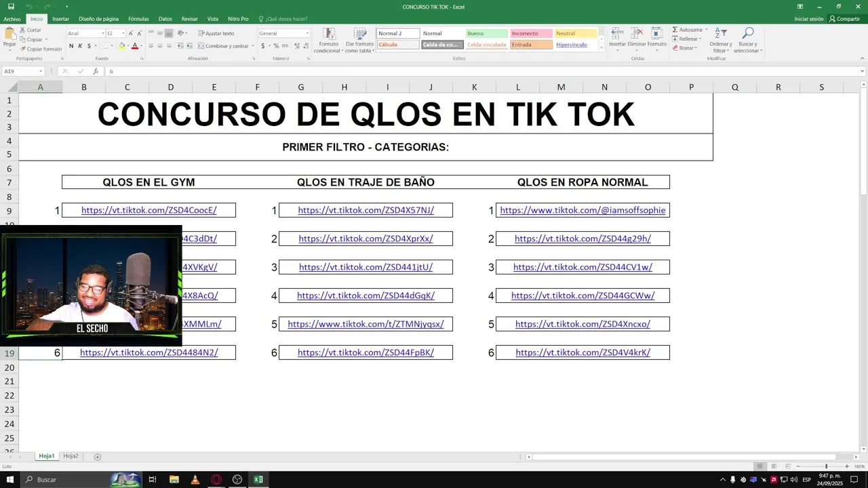
Task: Open the VLC icon in taskbar
Action: 195,479
